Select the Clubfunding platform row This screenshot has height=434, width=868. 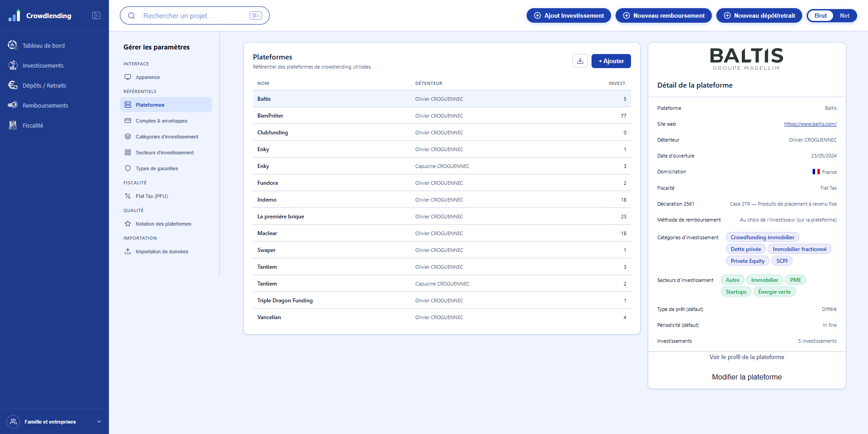442,133
